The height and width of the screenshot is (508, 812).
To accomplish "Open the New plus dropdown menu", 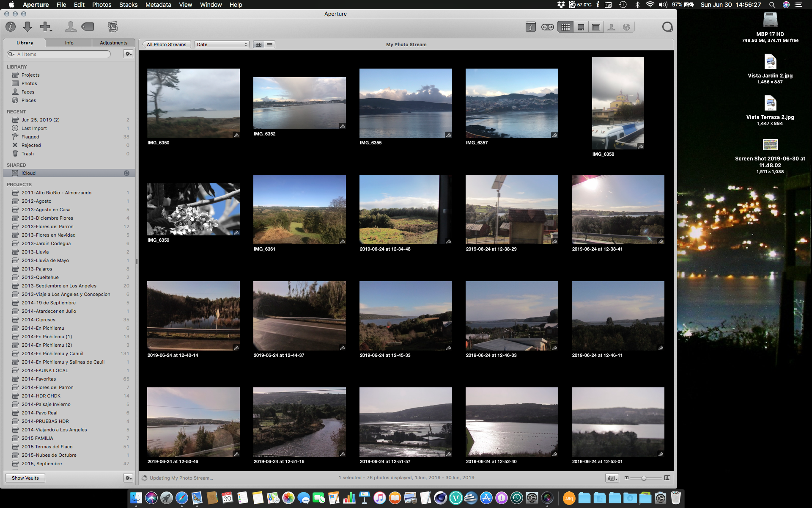I will click(46, 27).
